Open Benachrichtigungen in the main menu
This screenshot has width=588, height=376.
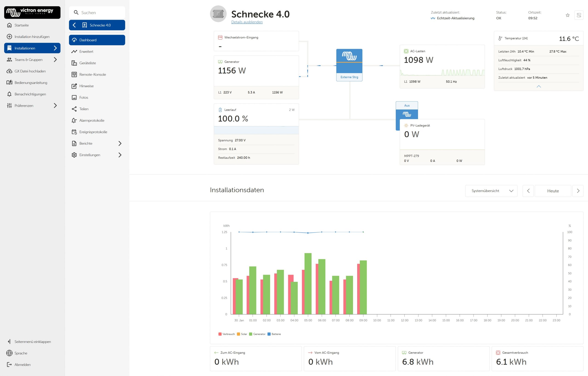(x=30, y=94)
